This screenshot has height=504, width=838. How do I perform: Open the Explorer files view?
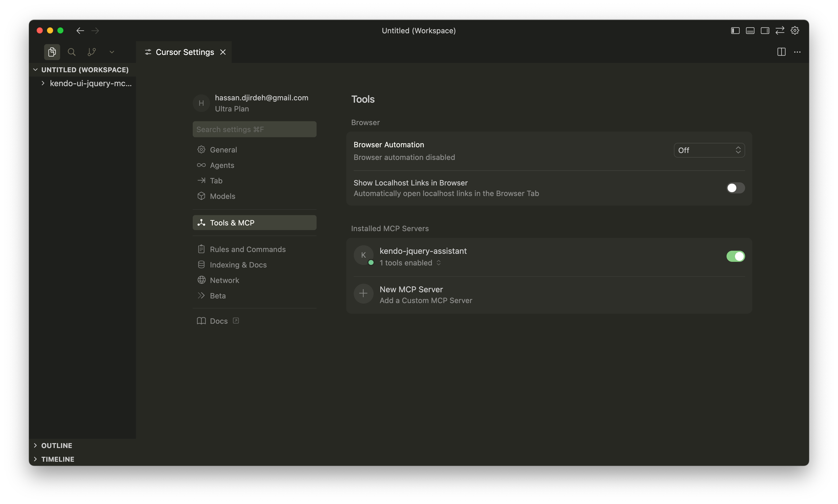tap(52, 52)
